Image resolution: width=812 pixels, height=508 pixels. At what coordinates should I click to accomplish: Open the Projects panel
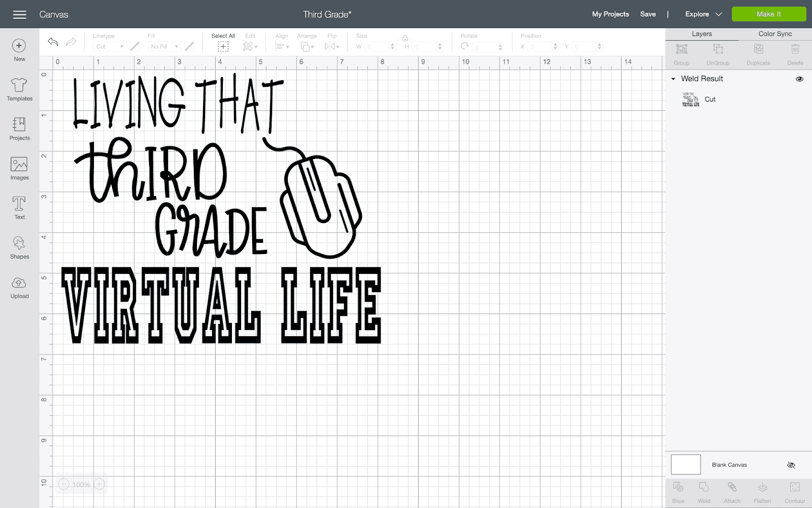point(19,129)
